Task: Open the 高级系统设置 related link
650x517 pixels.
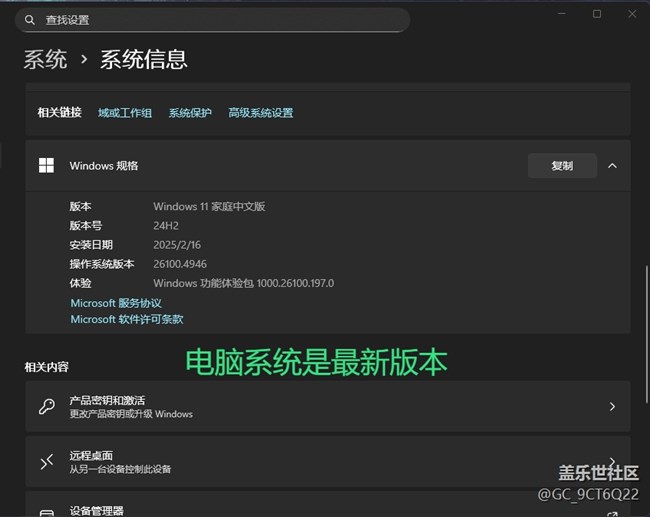Action: [260, 113]
